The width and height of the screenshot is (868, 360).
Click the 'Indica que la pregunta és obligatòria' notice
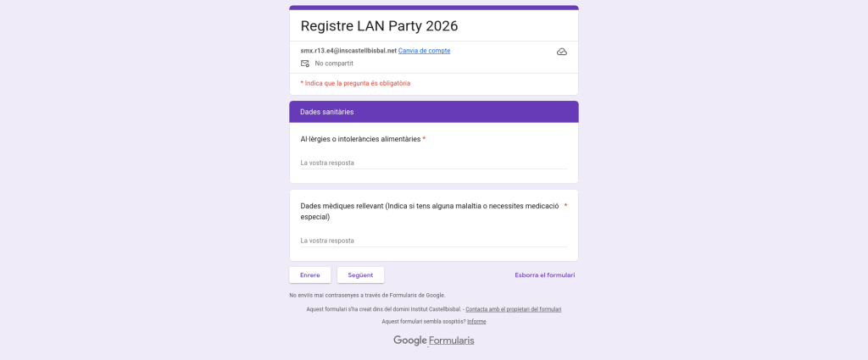(356, 83)
